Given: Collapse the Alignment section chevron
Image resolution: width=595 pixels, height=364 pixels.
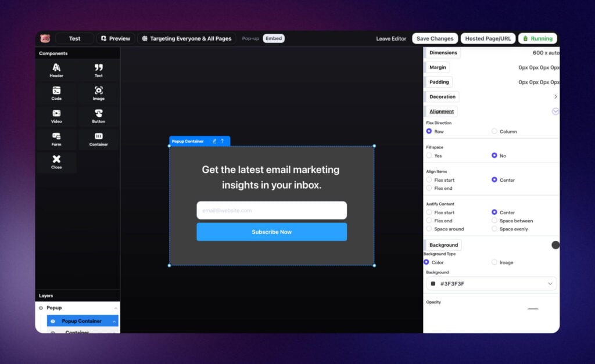Looking at the screenshot, I should (555, 111).
